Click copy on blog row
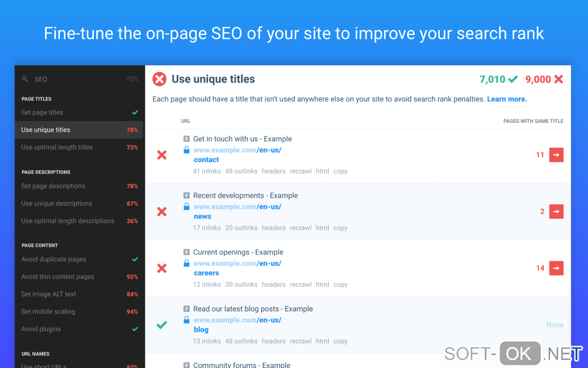Image resolution: width=588 pixels, height=368 pixels. tap(341, 341)
